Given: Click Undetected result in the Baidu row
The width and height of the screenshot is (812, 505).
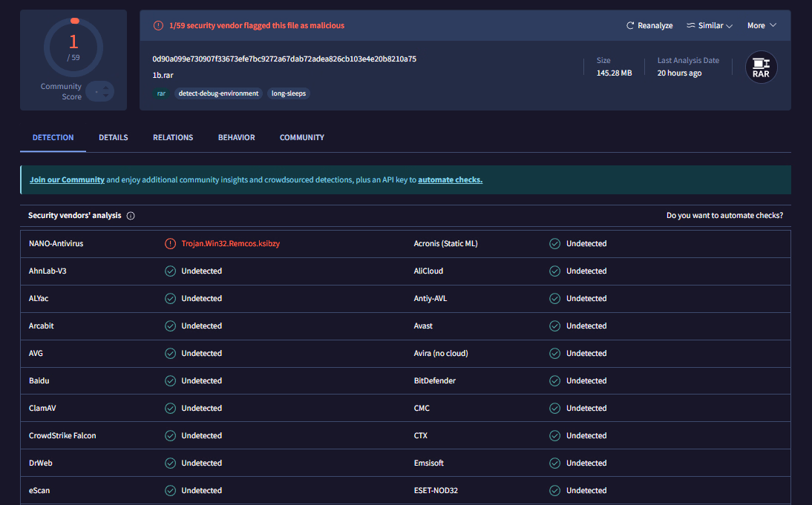Looking at the screenshot, I should [x=201, y=381].
